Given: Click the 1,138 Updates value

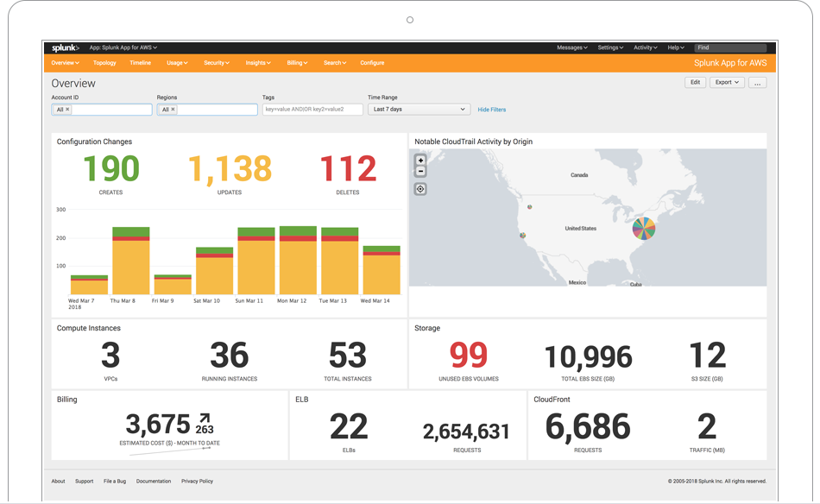Looking at the screenshot, I should 230,169.
